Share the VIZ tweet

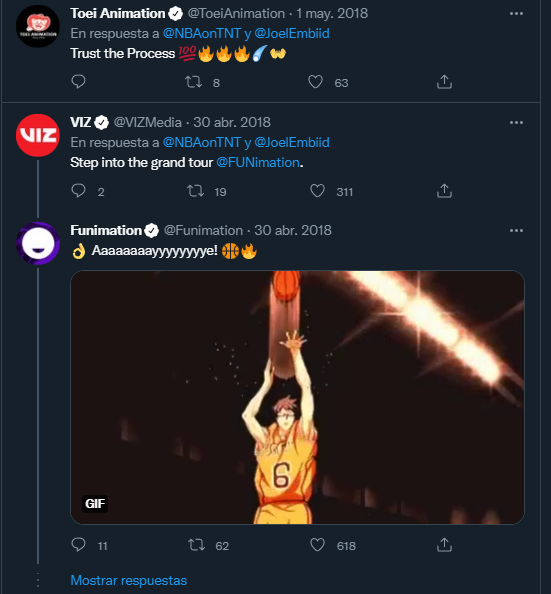pos(444,191)
